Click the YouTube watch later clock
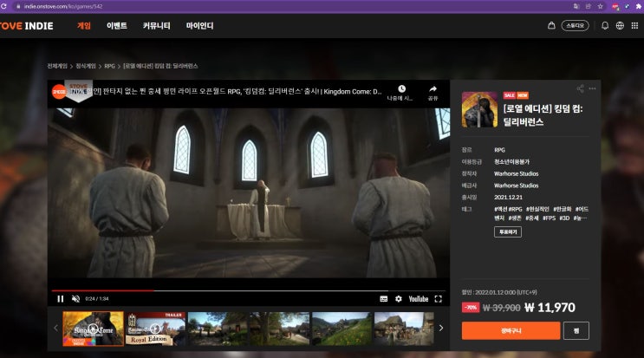The height and width of the screenshot is (358, 644). tap(401, 88)
